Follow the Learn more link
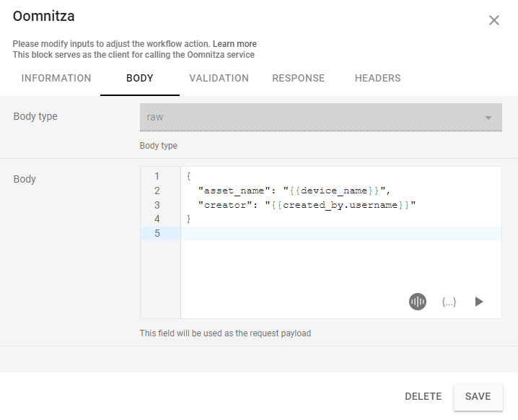This screenshot has width=518, height=420. [x=234, y=44]
